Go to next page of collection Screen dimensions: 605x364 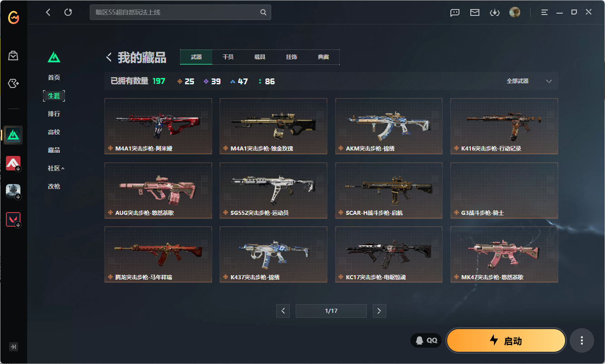[379, 311]
